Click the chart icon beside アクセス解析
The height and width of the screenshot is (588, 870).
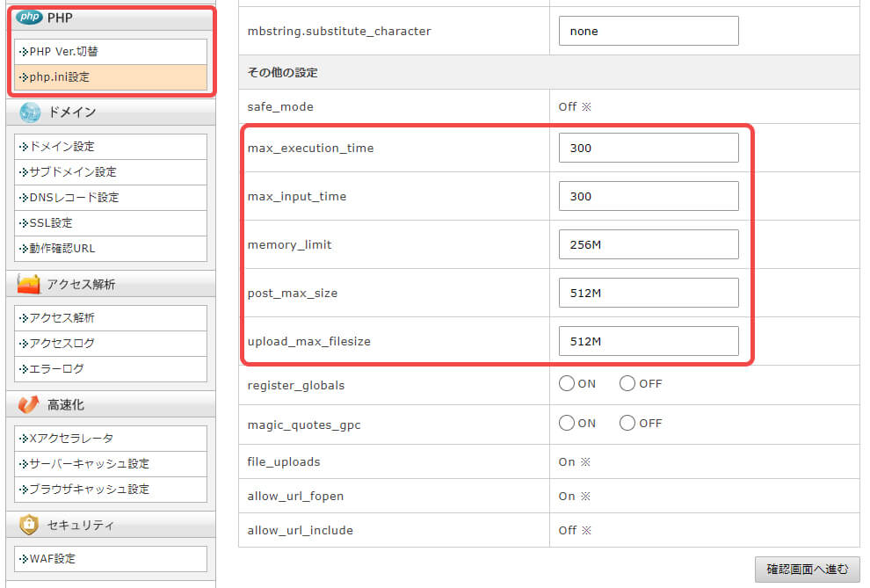tap(29, 284)
